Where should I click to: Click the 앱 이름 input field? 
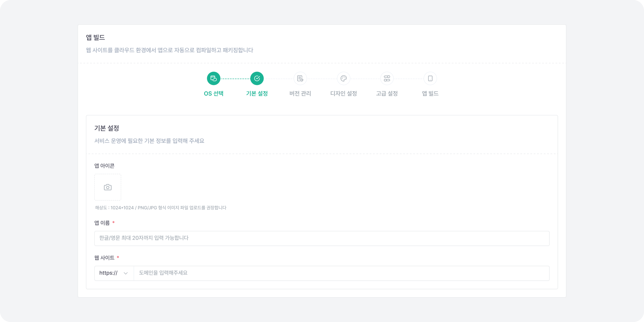point(322,238)
